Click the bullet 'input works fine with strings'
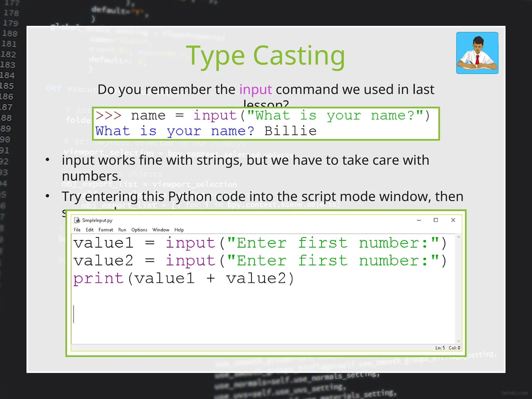Image resolution: width=532 pixels, height=399 pixels. [245, 168]
